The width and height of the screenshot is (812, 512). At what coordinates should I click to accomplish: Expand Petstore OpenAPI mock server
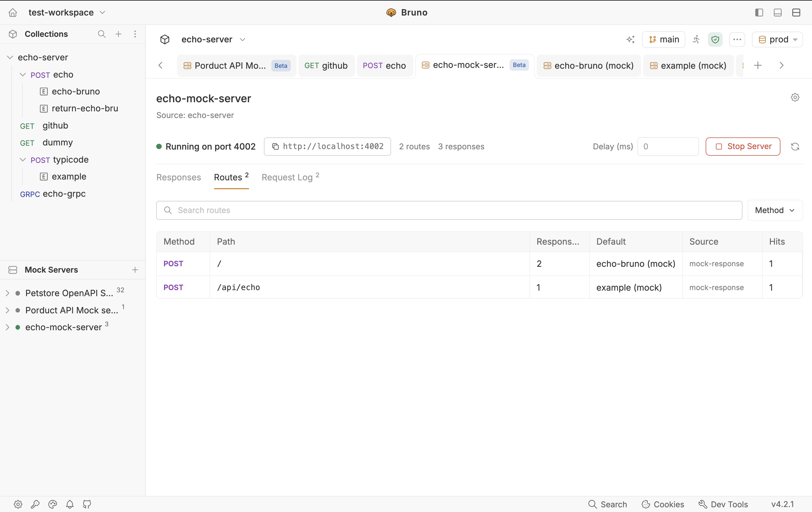point(7,293)
